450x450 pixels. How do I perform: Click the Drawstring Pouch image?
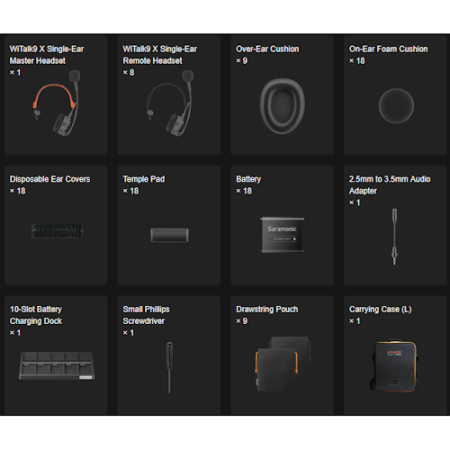coord(283,364)
